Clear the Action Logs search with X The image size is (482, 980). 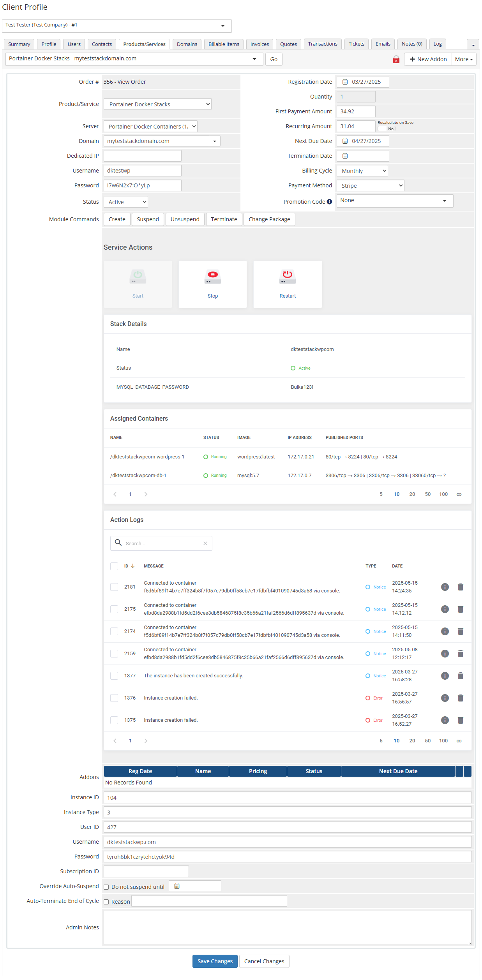[x=205, y=543]
